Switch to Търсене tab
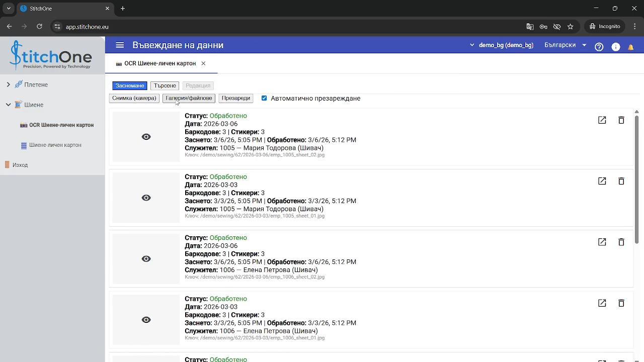Viewport: 644px width, 362px height. 165,85
